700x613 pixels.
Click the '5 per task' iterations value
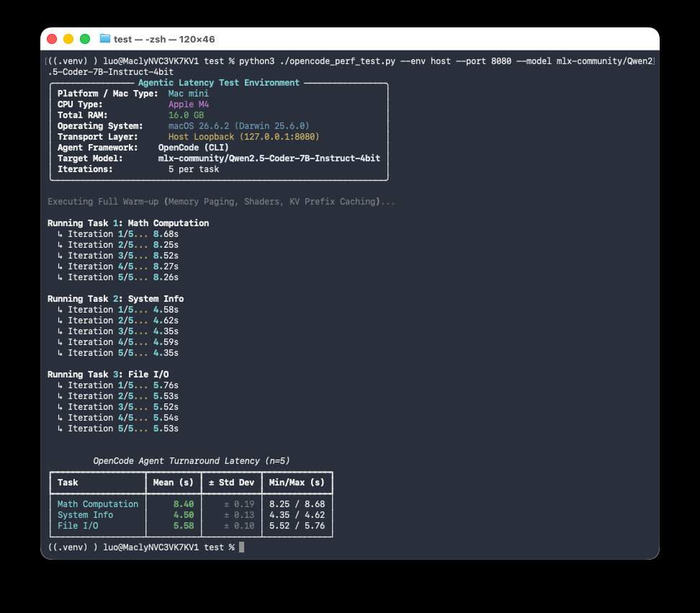point(194,169)
